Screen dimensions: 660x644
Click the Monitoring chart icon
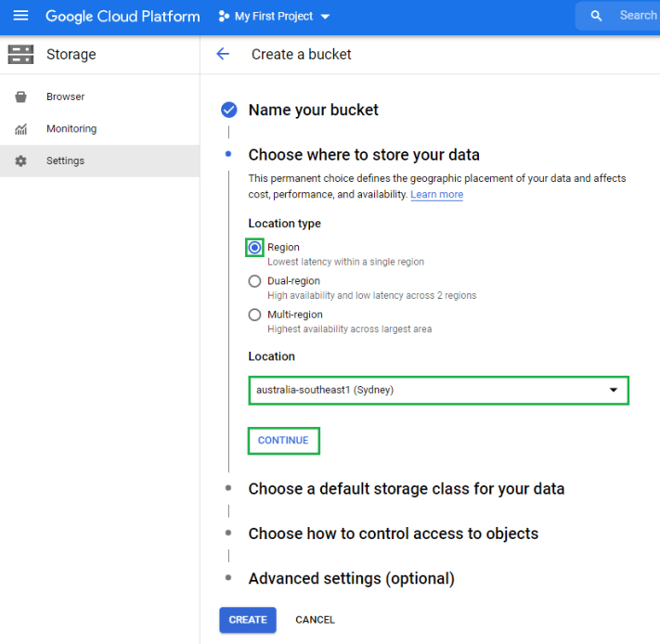click(x=20, y=129)
